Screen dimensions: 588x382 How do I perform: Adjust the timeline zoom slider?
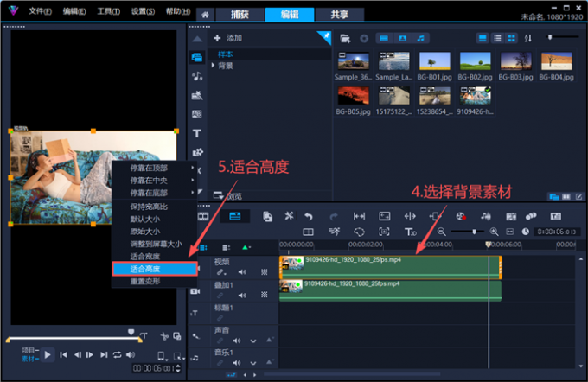[474, 232]
